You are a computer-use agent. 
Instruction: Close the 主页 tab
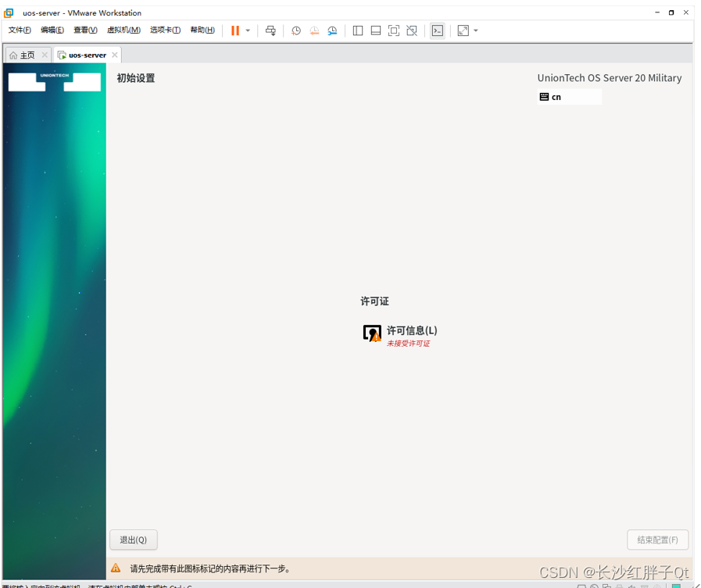coord(45,55)
